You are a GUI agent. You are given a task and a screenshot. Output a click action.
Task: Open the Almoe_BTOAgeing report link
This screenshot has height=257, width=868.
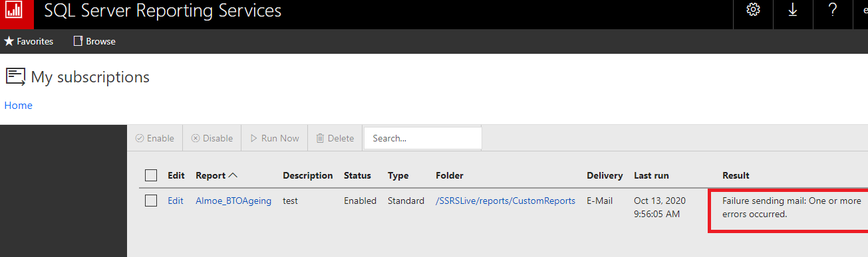(x=233, y=201)
